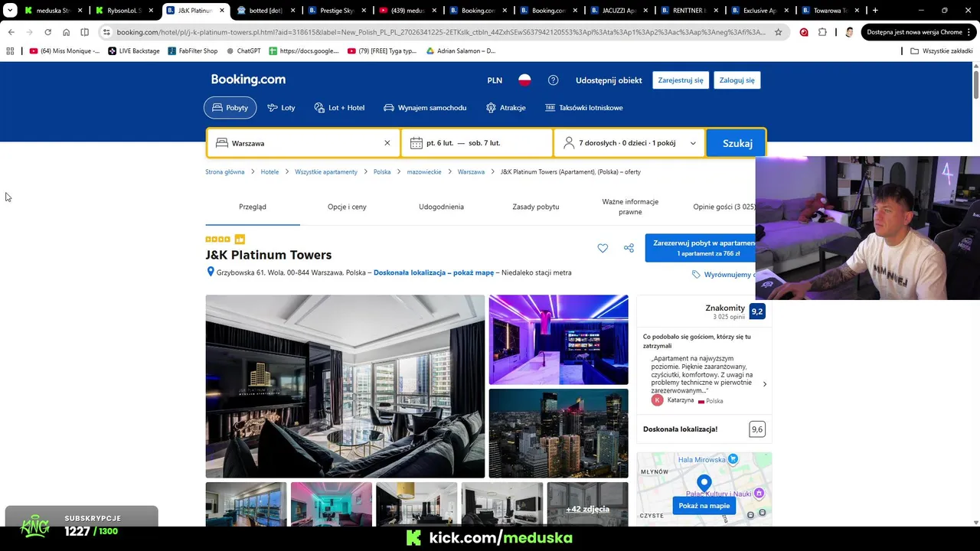The height and width of the screenshot is (551, 980).
Task: Go to Wynajem samochodu
Action: click(x=425, y=108)
